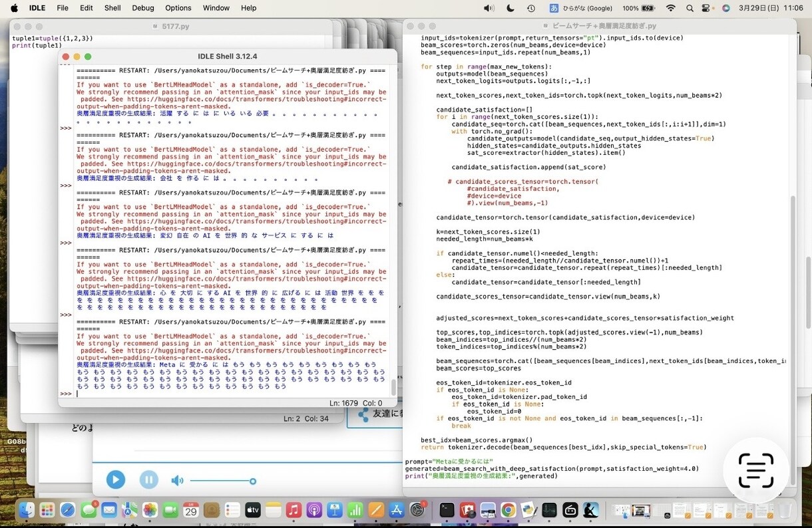
Task: Open Launchpad from the Dock
Action: [x=47, y=510]
